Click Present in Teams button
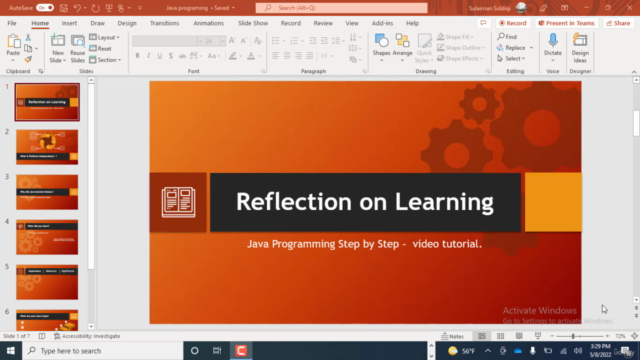This screenshot has width=640, height=360. 566,23
